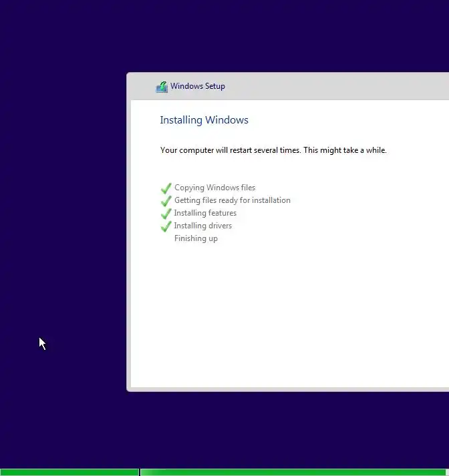Screen dimensions: 449x476
Task: Click the 'Installing features' step
Action: pyautogui.click(x=205, y=213)
